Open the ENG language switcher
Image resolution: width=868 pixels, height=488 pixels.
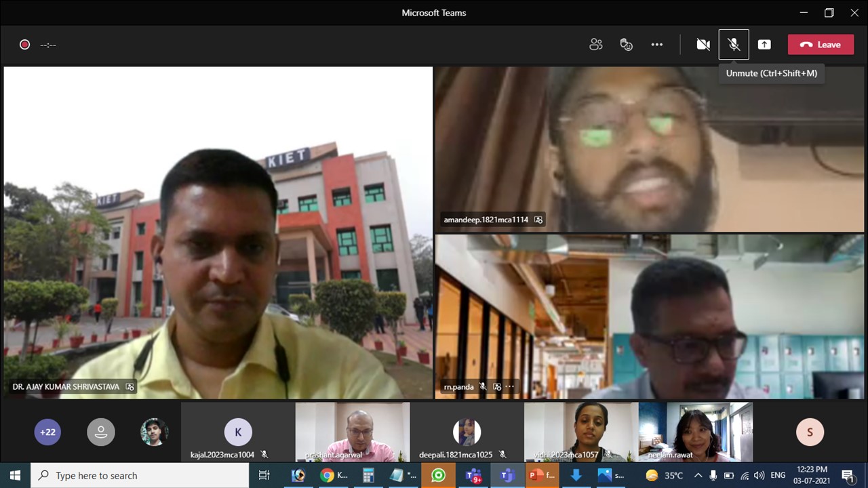[x=778, y=475]
